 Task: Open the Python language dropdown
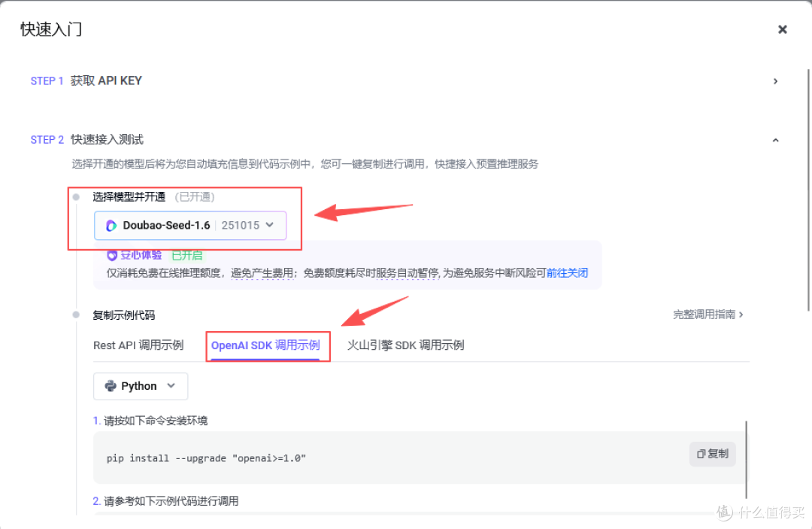(141, 386)
